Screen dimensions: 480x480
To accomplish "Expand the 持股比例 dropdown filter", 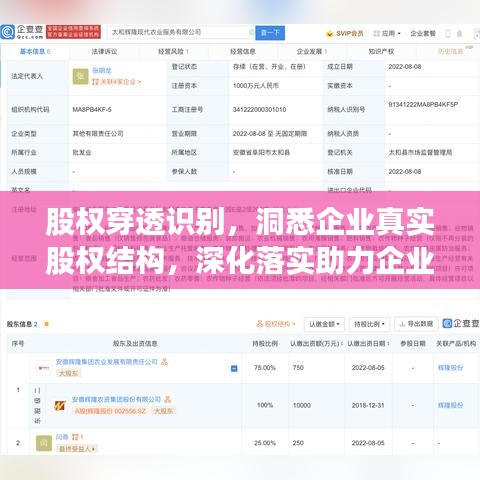I will tap(369, 324).
